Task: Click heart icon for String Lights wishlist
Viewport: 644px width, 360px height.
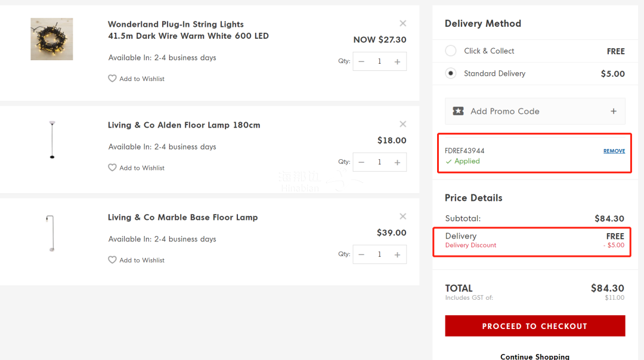Action: click(112, 79)
